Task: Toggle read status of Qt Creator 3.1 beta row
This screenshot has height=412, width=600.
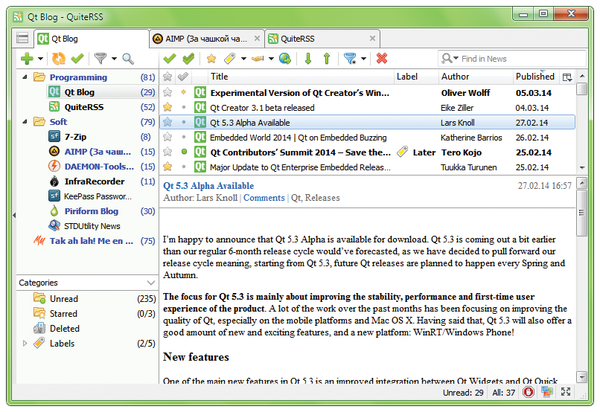Action: [184, 107]
